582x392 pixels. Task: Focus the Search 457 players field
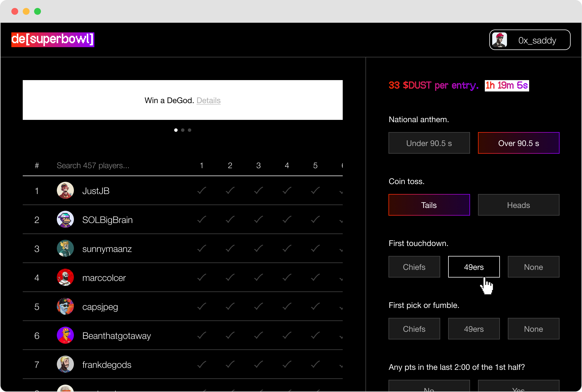93,166
